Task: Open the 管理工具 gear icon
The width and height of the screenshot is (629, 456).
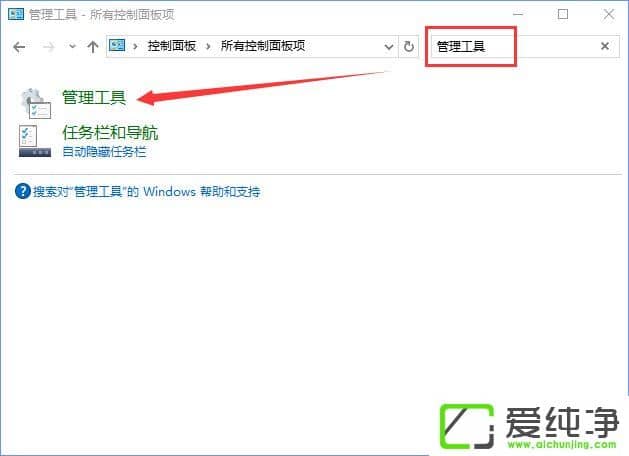Action: (35, 103)
